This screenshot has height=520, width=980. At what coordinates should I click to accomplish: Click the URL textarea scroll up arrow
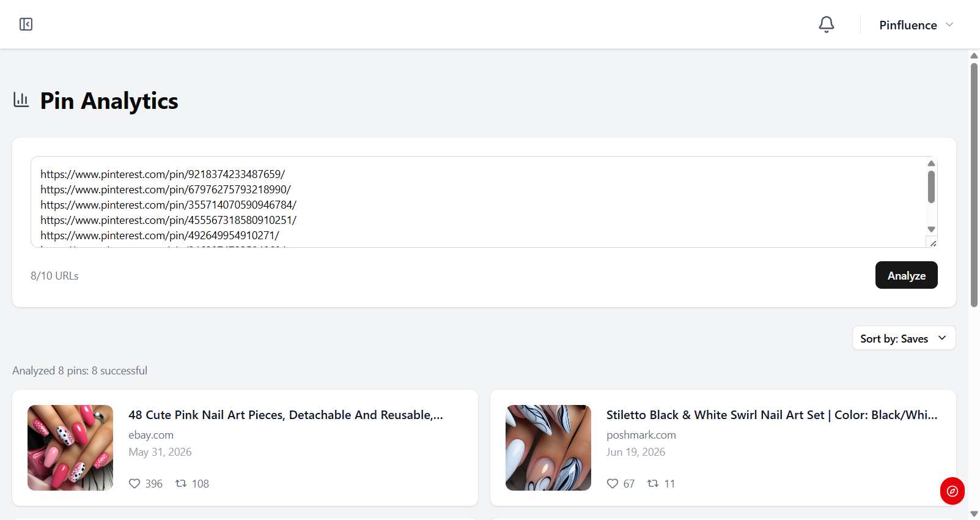tap(931, 163)
